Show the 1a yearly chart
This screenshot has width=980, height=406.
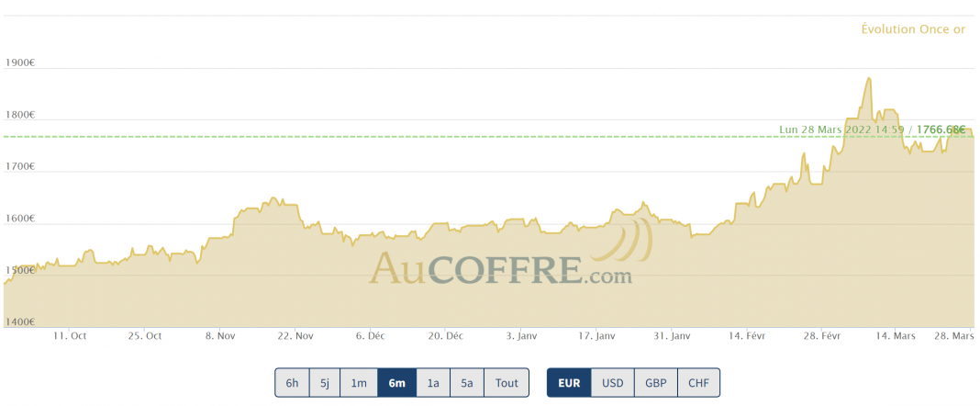pyautogui.click(x=432, y=383)
